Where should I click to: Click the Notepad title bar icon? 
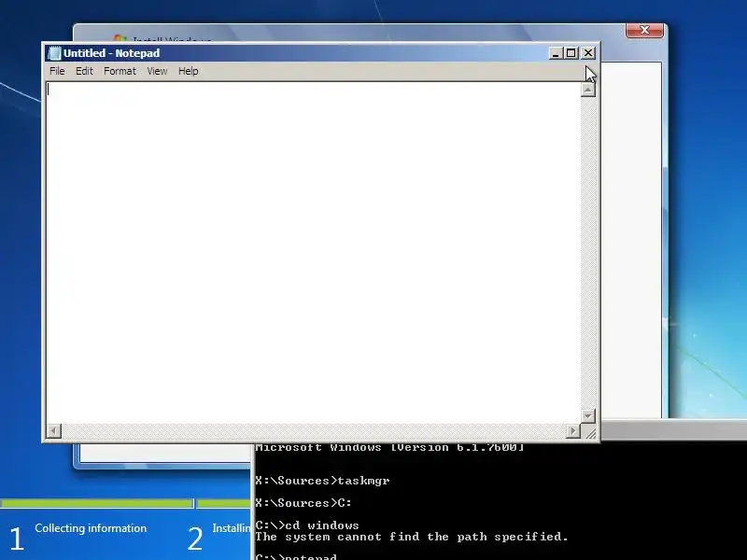tap(55, 53)
